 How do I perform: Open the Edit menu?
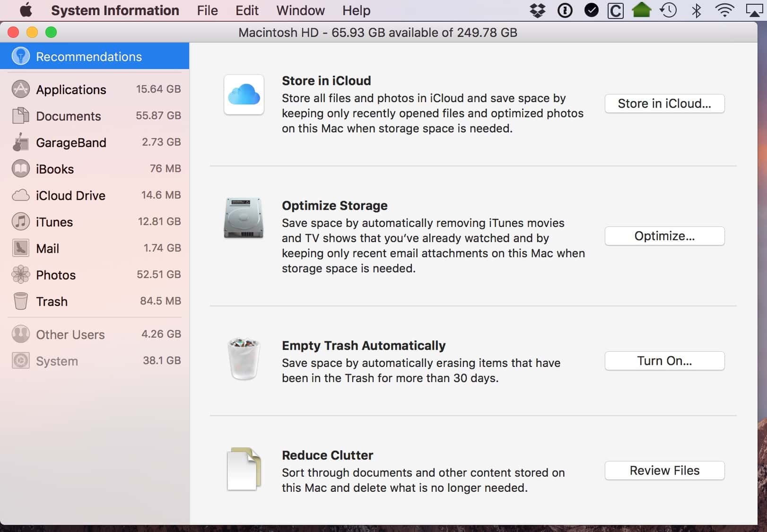click(x=247, y=10)
